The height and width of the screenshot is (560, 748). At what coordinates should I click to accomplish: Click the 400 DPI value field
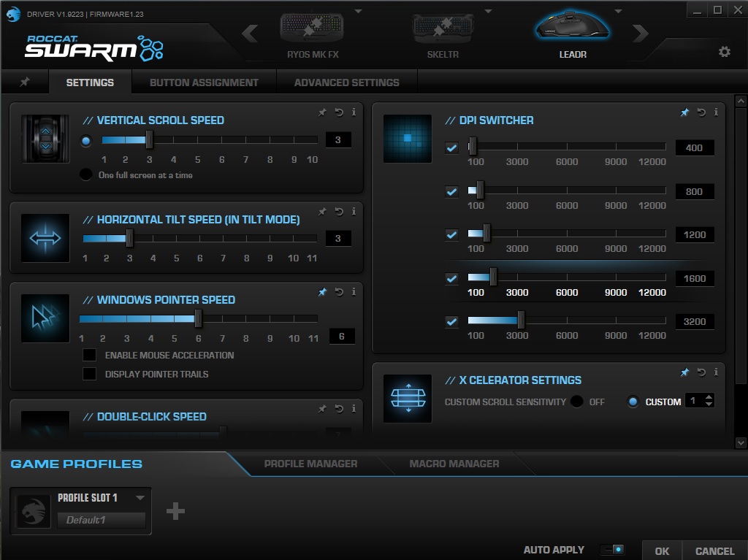pyautogui.click(x=695, y=148)
